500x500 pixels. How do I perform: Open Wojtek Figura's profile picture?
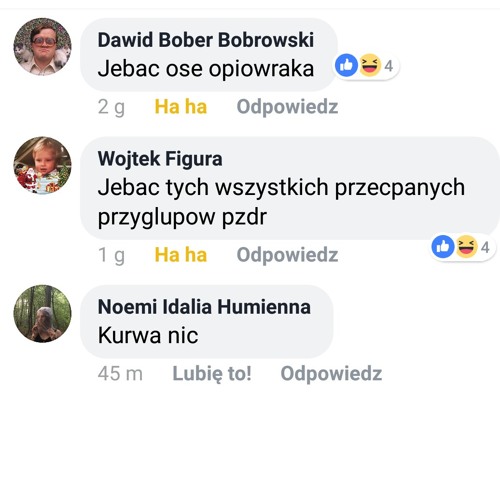[x=42, y=165]
